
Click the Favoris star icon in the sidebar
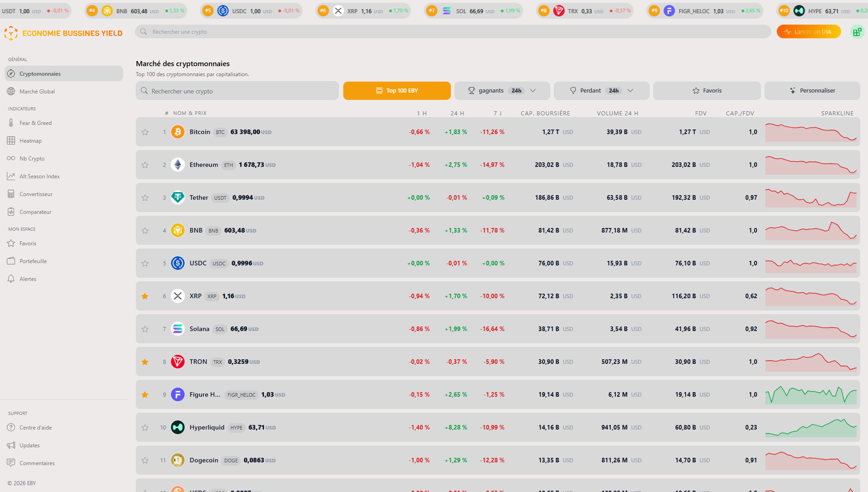click(11, 243)
